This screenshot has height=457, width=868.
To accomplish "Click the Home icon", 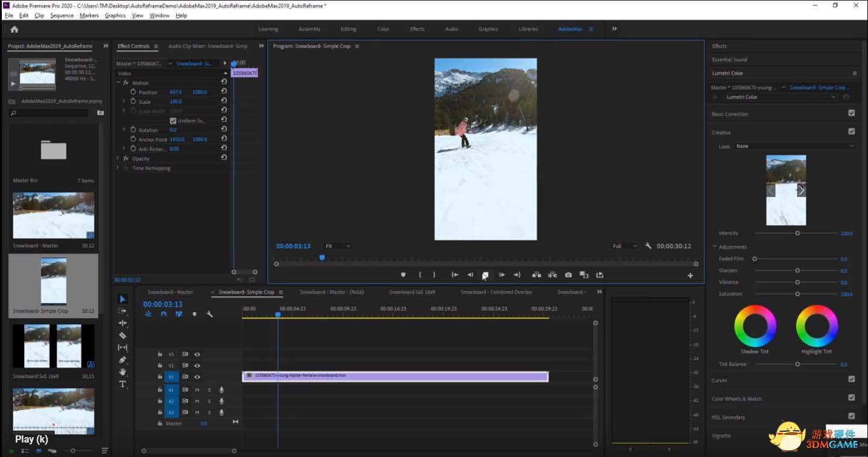I will point(14,29).
